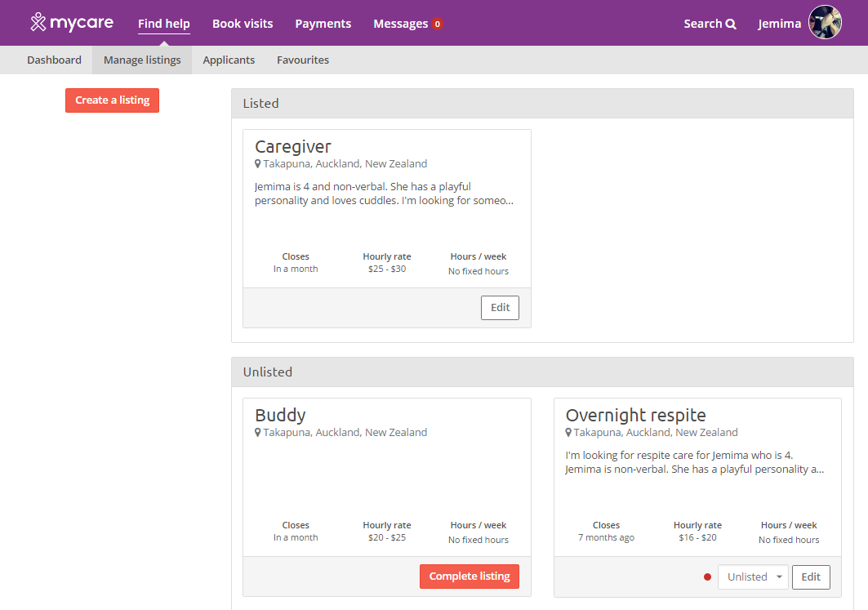Click red status dot on Overnight respite
Screen dimensions: 868x610
(x=707, y=577)
